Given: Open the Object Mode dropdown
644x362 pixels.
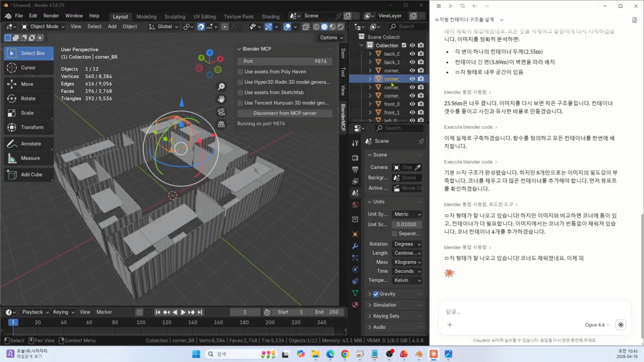Looking at the screenshot, I should pyautogui.click(x=43, y=27).
